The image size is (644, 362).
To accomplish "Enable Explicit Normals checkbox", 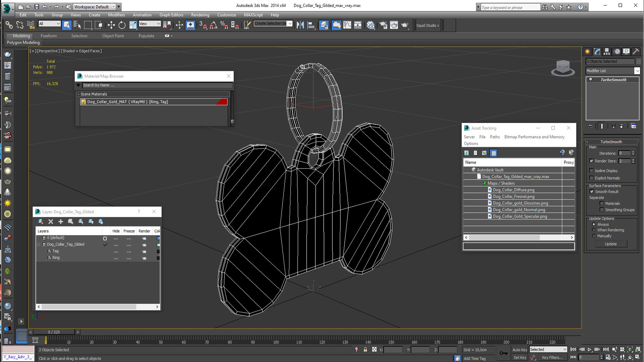I will coord(591,178).
